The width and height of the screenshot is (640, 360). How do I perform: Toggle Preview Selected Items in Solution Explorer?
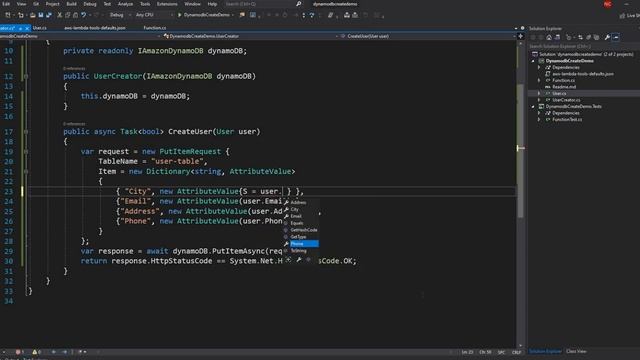tap(616, 38)
